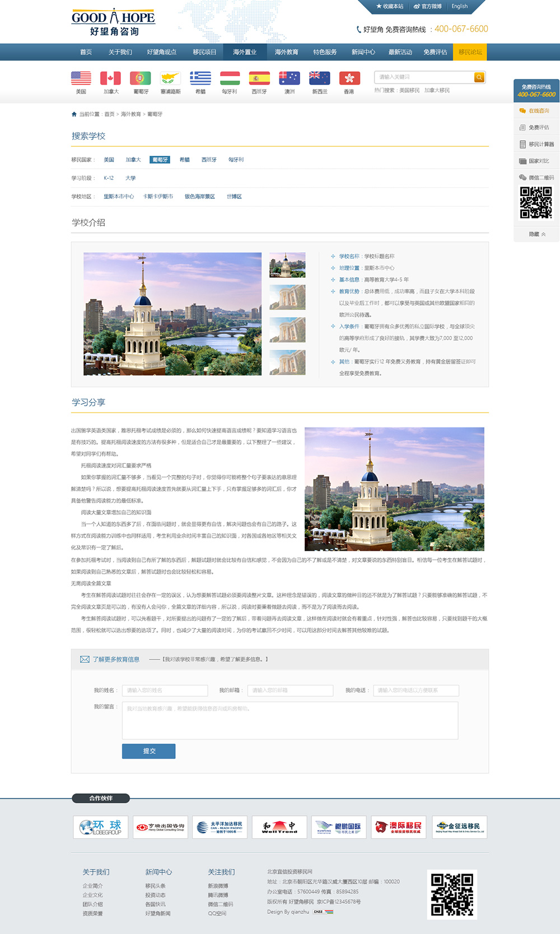The width and height of the screenshot is (560, 934).
Task: Select the Australia flag icon
Action: pyautogui.click(x=290, y=78)
